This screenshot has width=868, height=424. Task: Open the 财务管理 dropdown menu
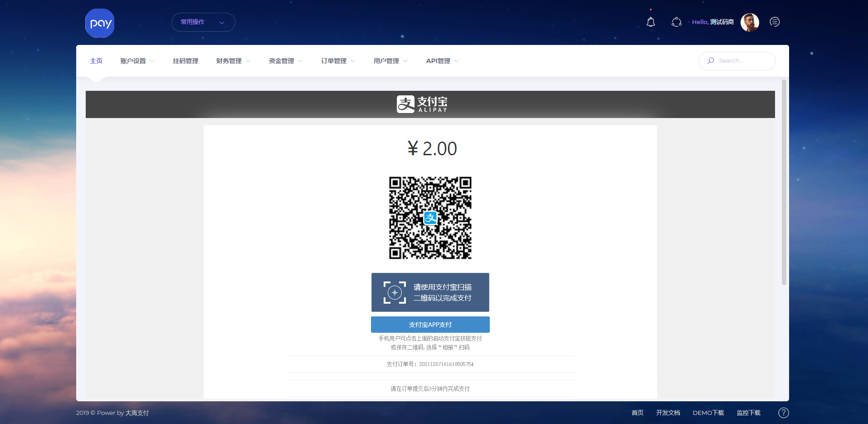click(x=233, y=61)
